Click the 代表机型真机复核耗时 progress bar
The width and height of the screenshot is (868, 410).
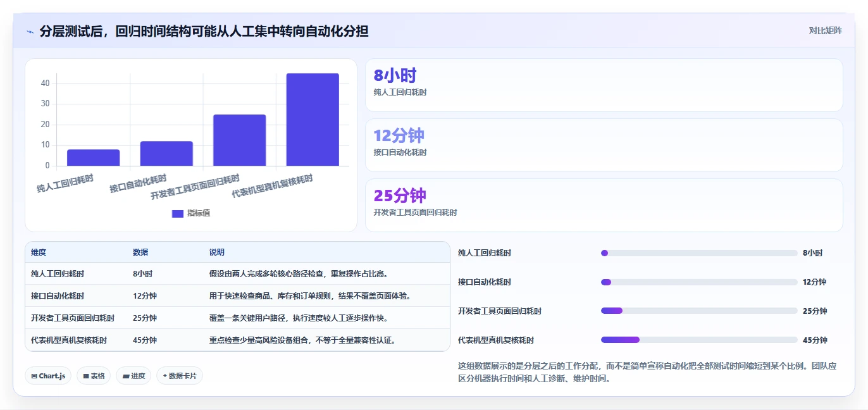tap(699, 340)
